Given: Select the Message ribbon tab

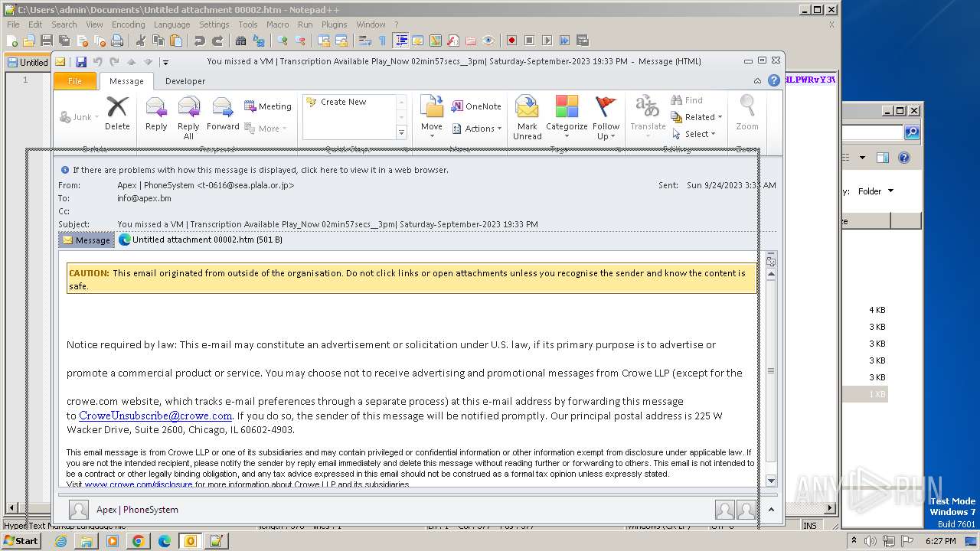Looking at the screenshot, I should (126, 81).
